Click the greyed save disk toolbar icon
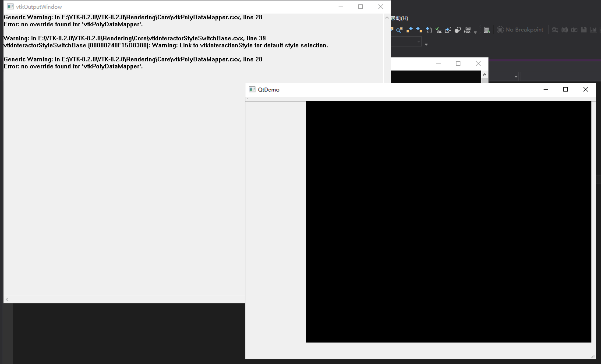The width and height of the screenshot is (601, 364). (584, 30)
